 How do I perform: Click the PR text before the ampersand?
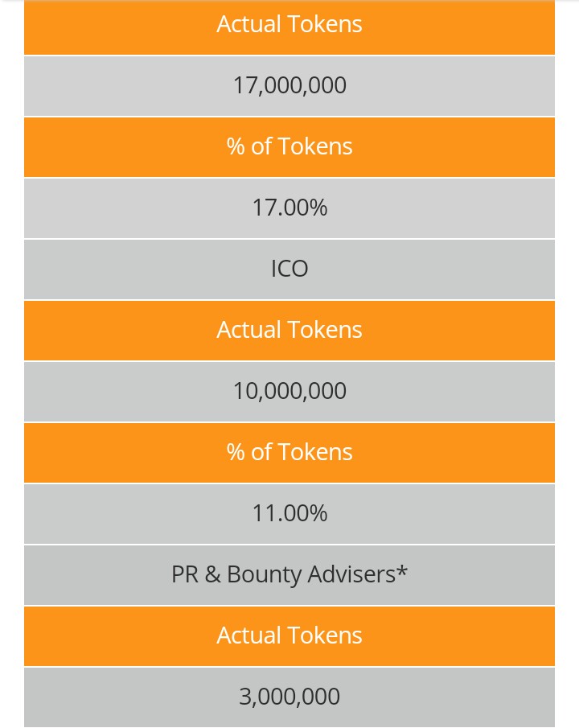pos(185,575)
